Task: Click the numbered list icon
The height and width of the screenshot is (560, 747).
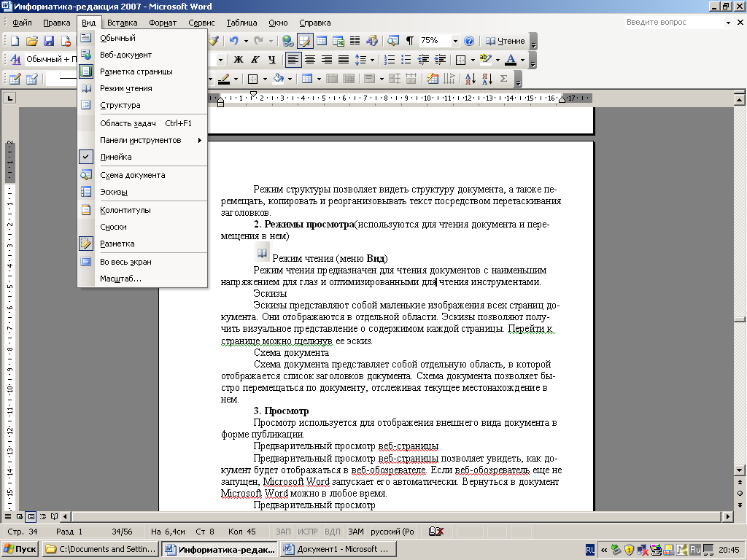Action: point(390,60)
